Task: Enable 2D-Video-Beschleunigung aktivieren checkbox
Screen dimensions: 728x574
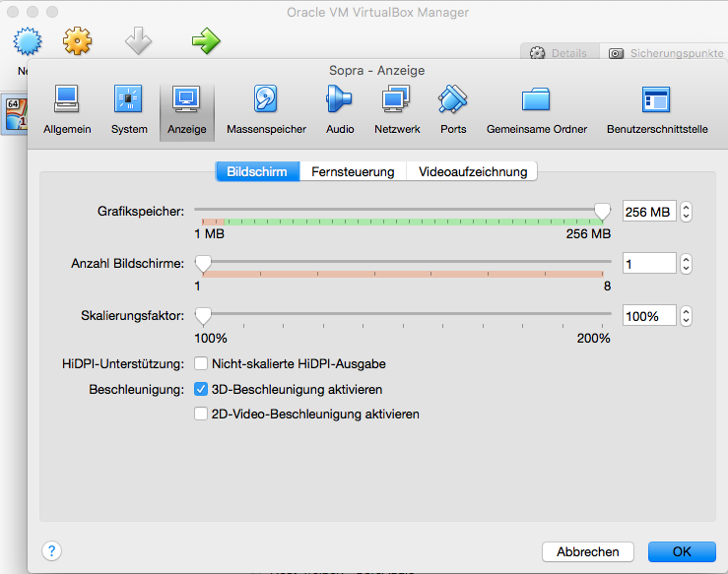Action: click(x=201, y=414)
